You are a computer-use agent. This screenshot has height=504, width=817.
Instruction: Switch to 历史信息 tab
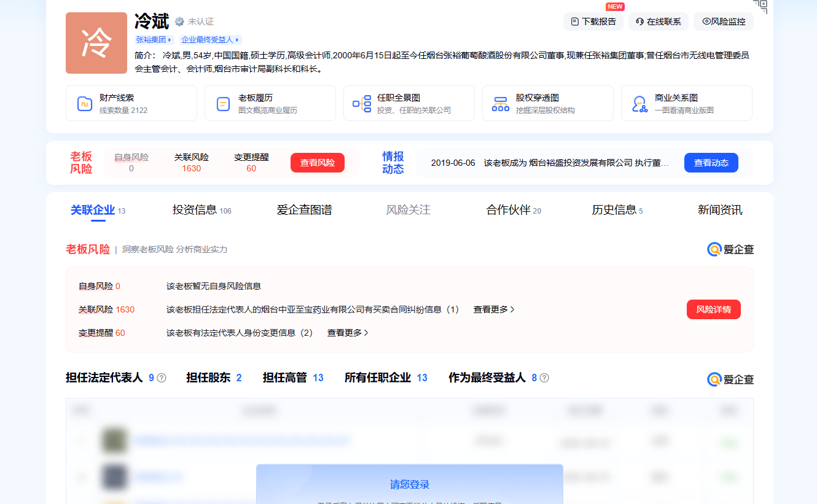(617, 210)
